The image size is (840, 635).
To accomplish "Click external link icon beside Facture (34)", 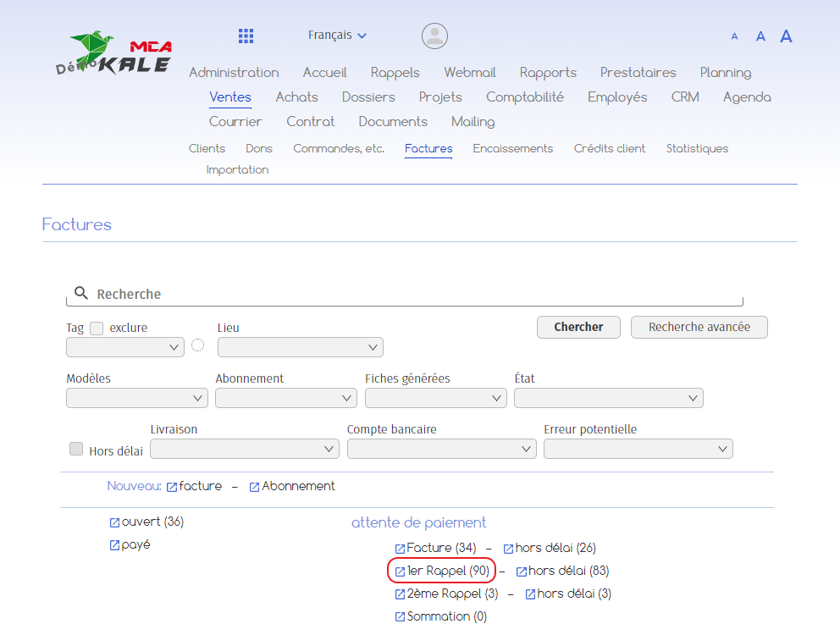I will [401, 549].
